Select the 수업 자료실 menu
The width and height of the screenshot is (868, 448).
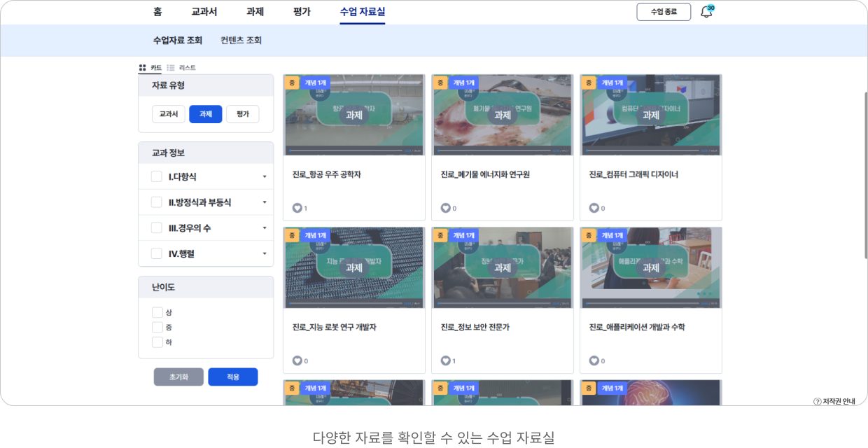click(363, 12)
